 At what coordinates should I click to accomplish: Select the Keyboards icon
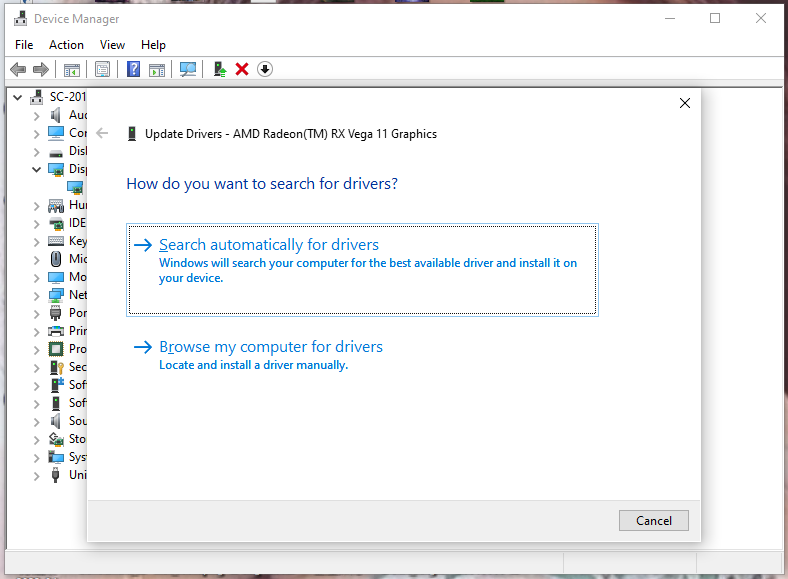point(56,241)
